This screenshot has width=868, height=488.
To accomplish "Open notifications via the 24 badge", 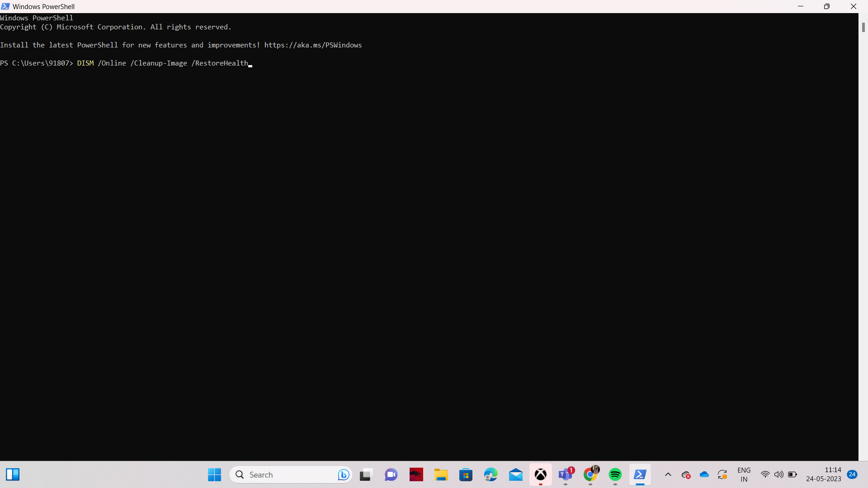I will coord(852,474).
